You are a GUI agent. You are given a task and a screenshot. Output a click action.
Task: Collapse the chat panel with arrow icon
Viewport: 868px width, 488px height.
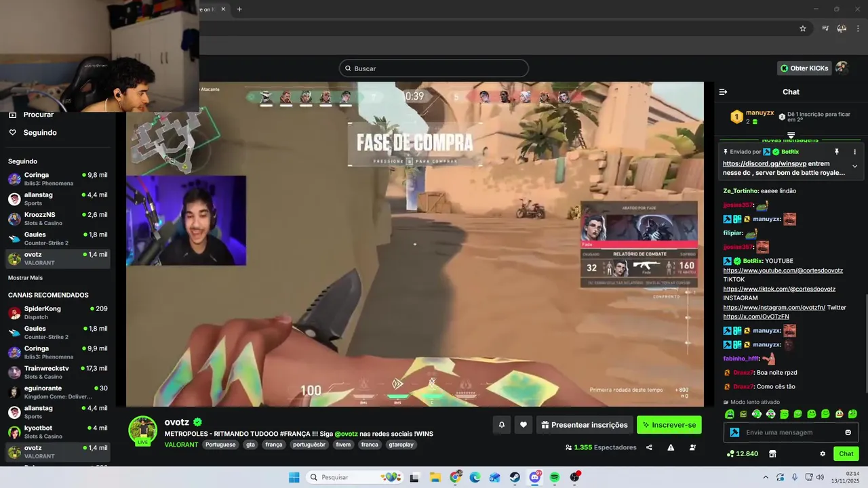pos(723,91)
